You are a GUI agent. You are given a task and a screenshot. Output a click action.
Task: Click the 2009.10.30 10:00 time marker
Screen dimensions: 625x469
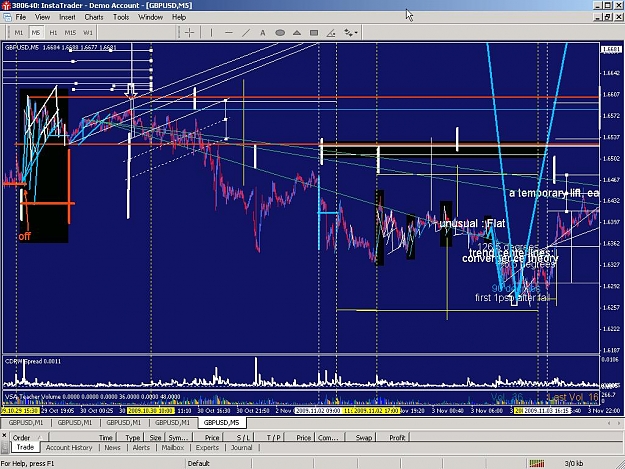click(151, 410)
